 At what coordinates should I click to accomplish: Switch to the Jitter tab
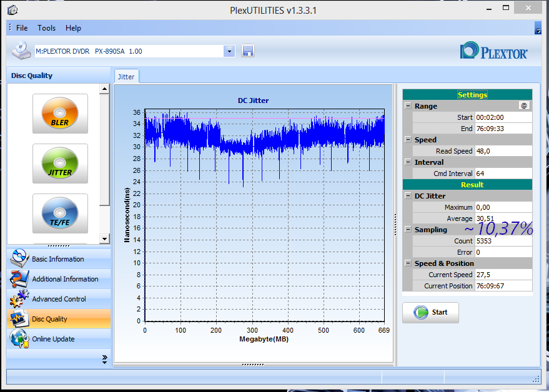coord(126,77)
